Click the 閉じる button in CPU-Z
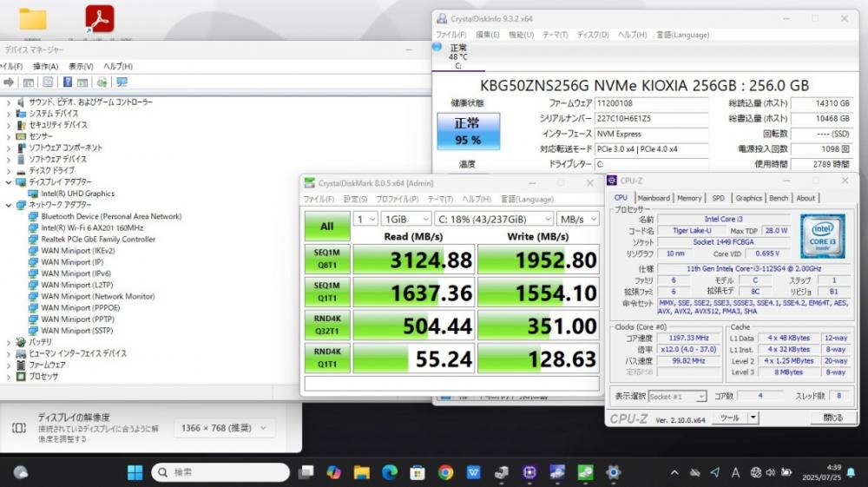The height and width of the screenshot is (487, 868). coord(832,418)
